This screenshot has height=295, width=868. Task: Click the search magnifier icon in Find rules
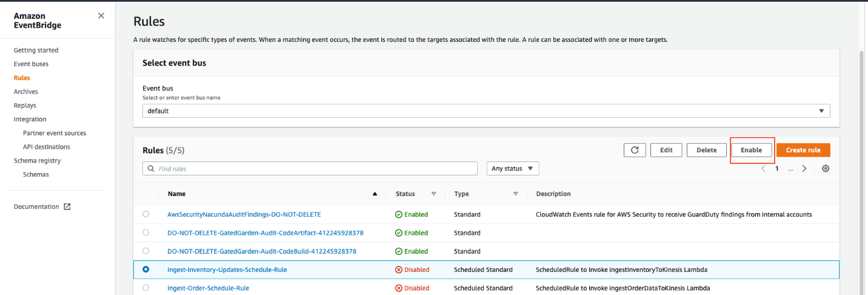coord(150,168)
